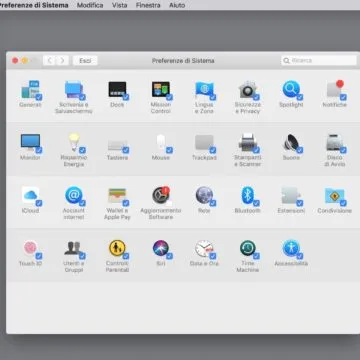This screenshot has width=360, height=360.
Task: Open the Bluetooth icon
Action: pyautogui.click(x=248, y=195)
